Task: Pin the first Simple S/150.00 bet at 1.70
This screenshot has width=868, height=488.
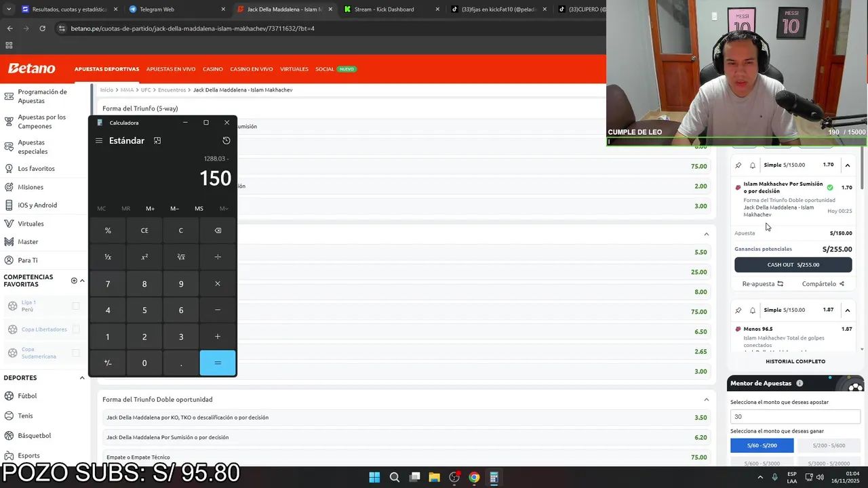Action: pos(738,165)
